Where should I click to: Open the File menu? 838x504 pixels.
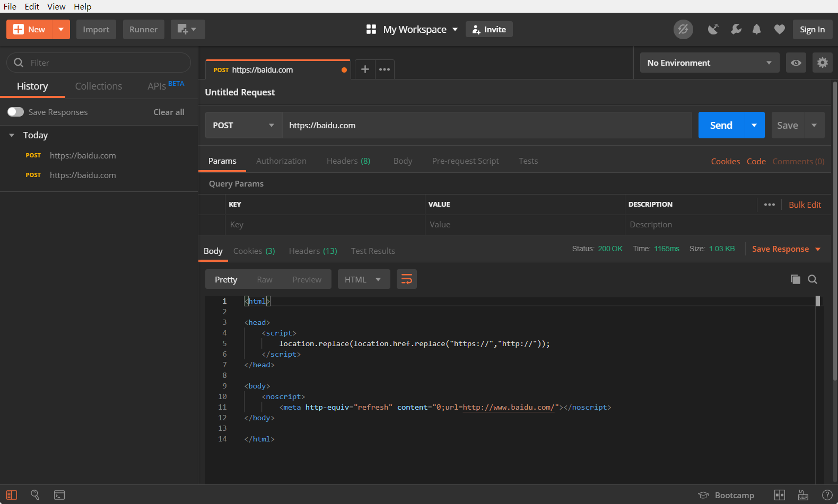(10, 6)
